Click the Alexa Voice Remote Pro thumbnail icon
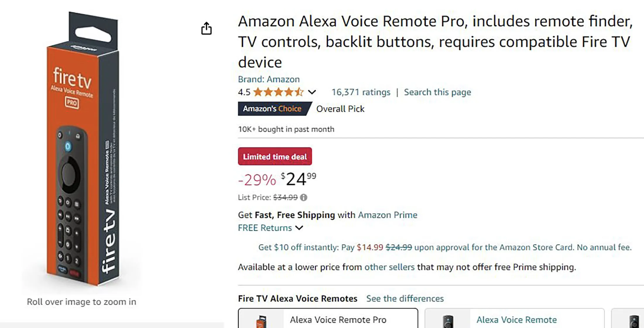The height and width of the screenshot is (328, 644). [261, 321]
